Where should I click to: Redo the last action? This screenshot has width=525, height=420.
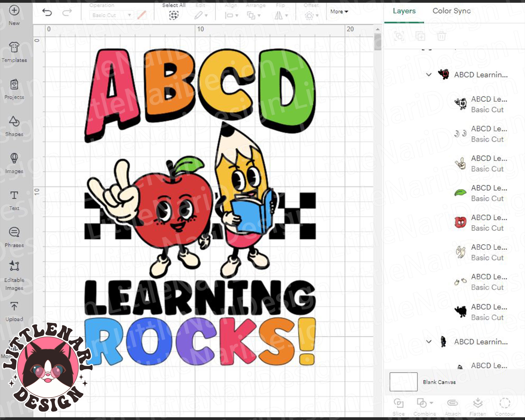coord(67,12)
